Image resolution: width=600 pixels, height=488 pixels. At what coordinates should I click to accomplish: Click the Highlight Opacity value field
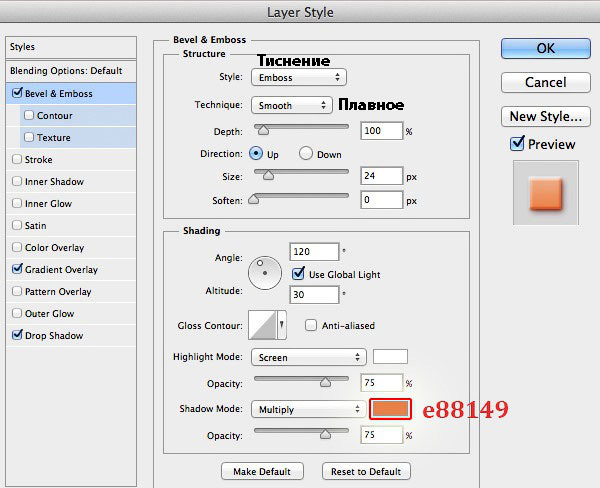382,383
